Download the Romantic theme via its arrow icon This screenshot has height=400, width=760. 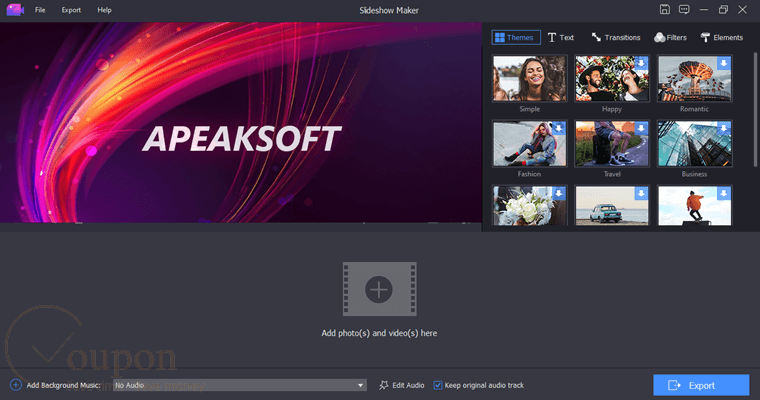(x=724, y=63)
